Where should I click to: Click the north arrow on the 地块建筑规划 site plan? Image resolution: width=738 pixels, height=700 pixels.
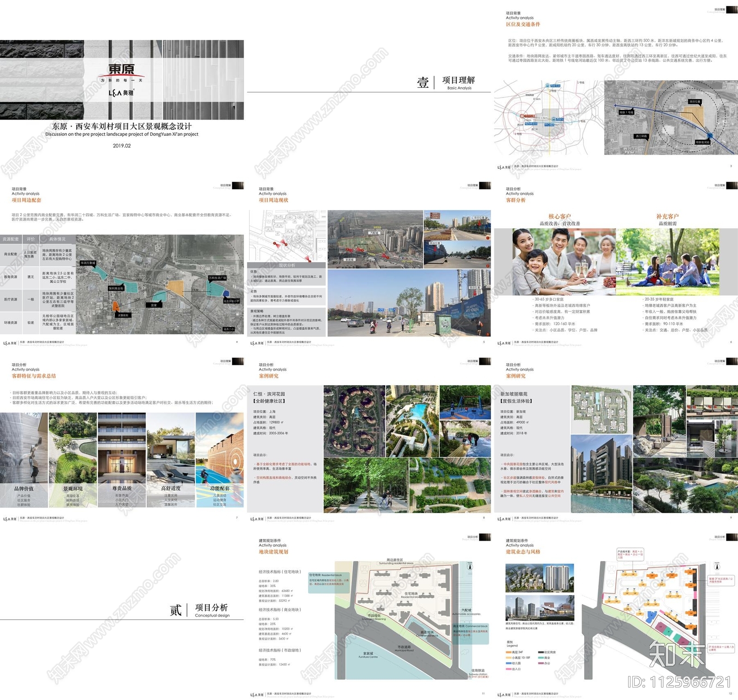(x=470, y=566)
